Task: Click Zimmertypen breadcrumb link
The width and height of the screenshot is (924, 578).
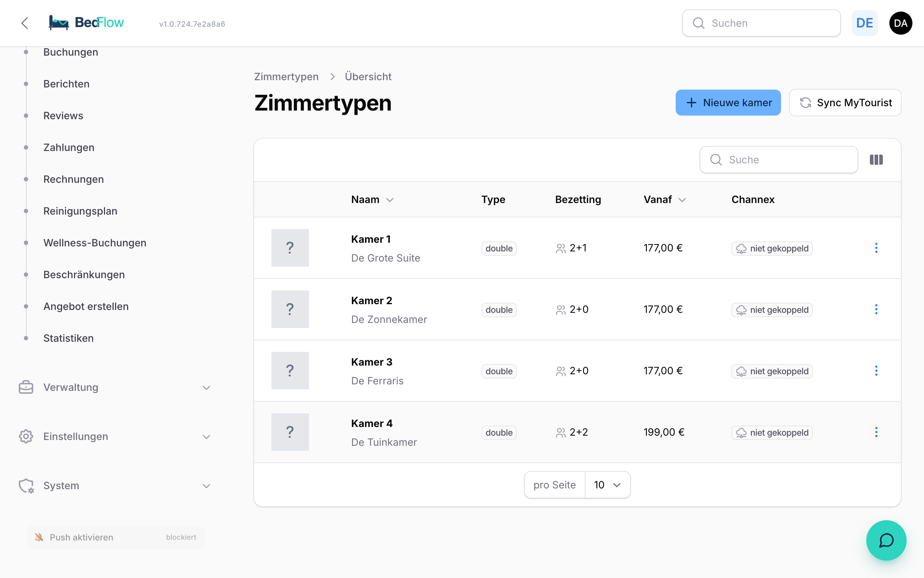Action: pos(286,77)
